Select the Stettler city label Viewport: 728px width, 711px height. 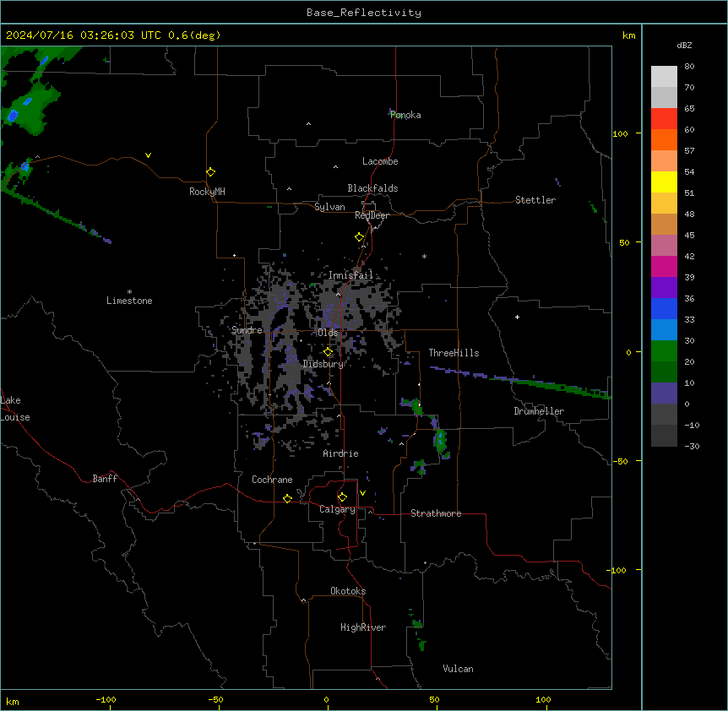click(535, 200)
